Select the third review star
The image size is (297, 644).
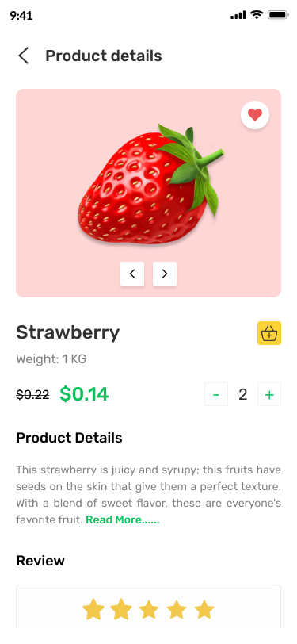coord(149,609)
